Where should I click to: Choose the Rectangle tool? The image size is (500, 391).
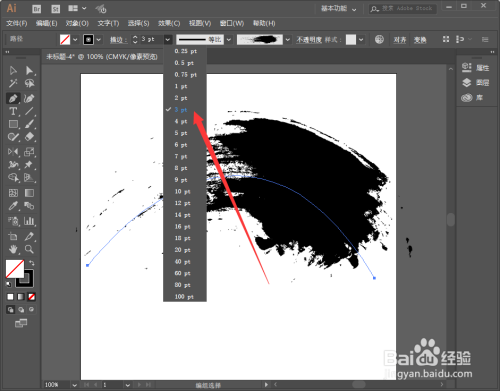coord(13,124)
